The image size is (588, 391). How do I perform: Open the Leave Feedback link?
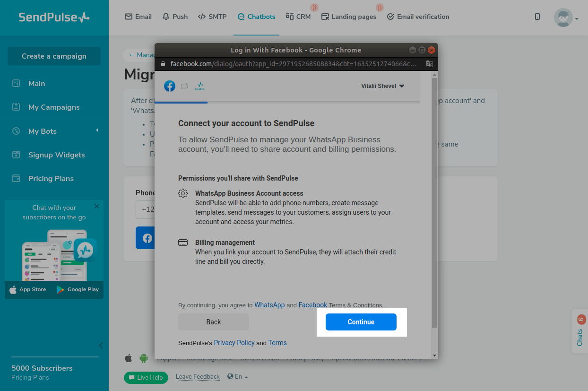[198, 377]
